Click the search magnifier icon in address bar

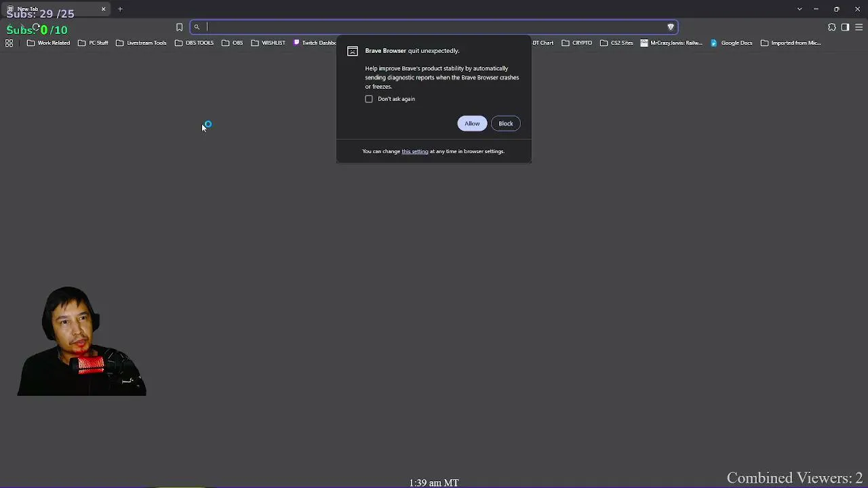197,27
